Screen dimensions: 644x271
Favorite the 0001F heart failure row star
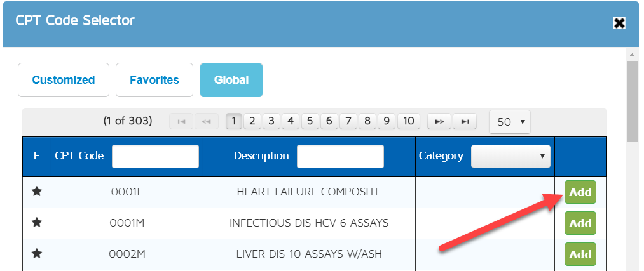[37, 192]
